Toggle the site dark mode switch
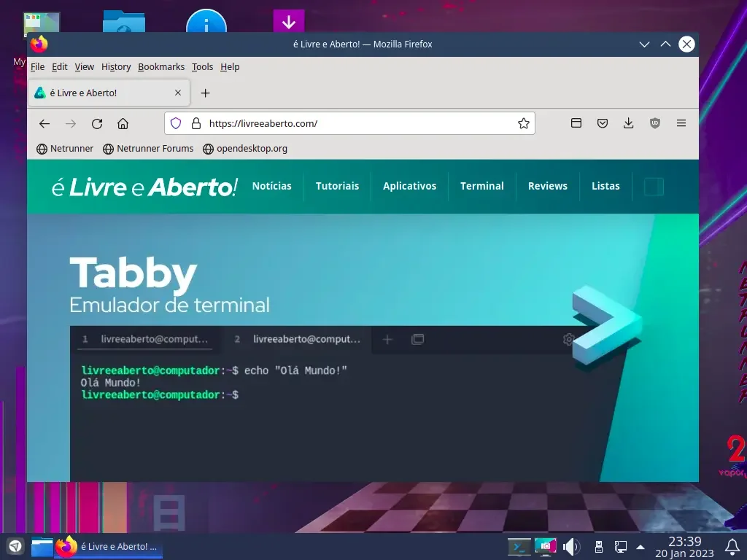Viewport: 747px width, 560px height. pyautogui.click(x=654, y=187)
